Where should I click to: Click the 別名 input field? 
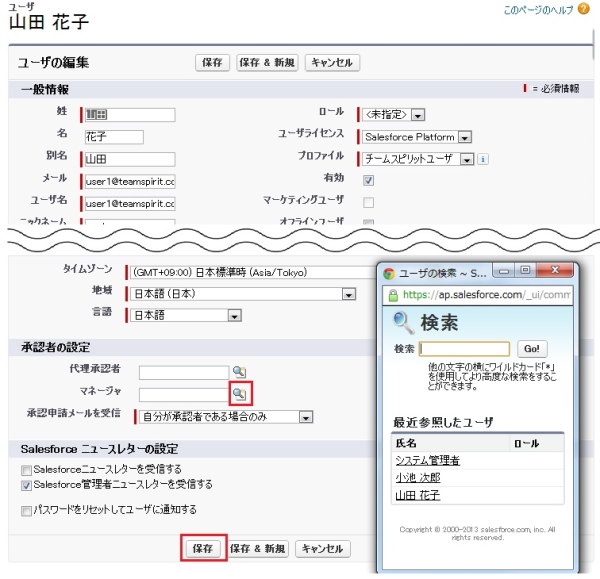tap(130, 159)
